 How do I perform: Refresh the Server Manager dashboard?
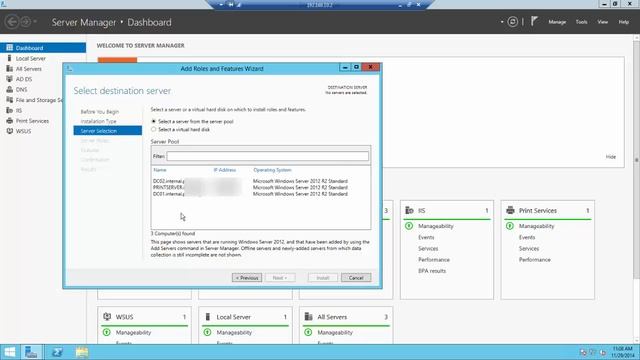[x=513, y=22]
